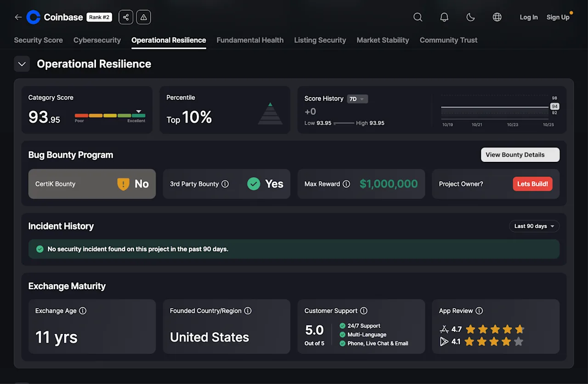The image size is (588, 384).
Task: Click info icon beside 3rd Party Bounty
Action: (225, 184)
